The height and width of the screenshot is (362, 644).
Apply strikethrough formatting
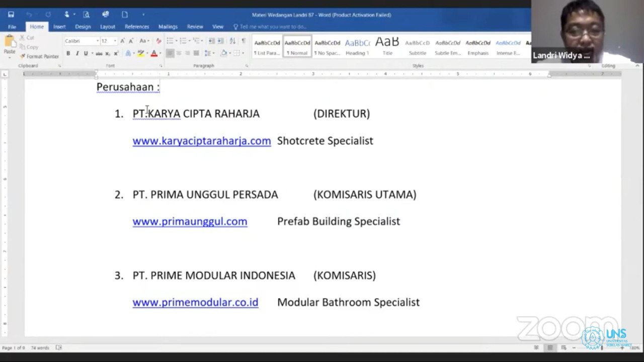[x=99, y=53]
